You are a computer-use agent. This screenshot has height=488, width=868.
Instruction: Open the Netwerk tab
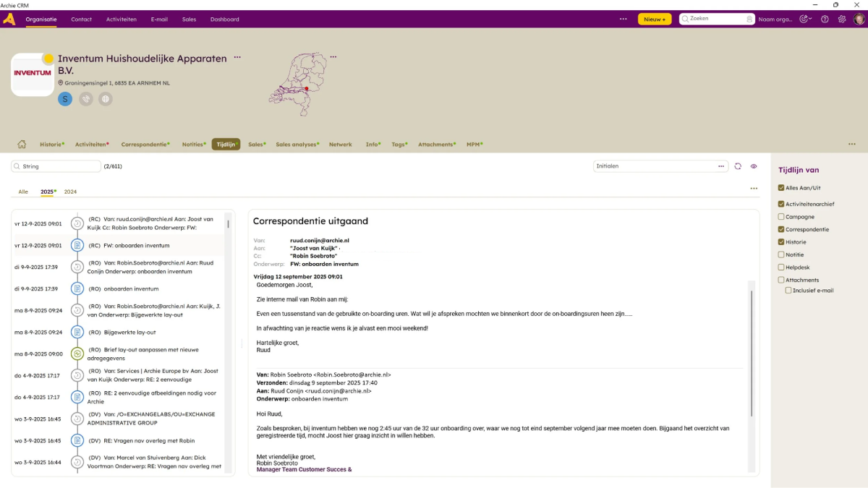click(341, 145)
